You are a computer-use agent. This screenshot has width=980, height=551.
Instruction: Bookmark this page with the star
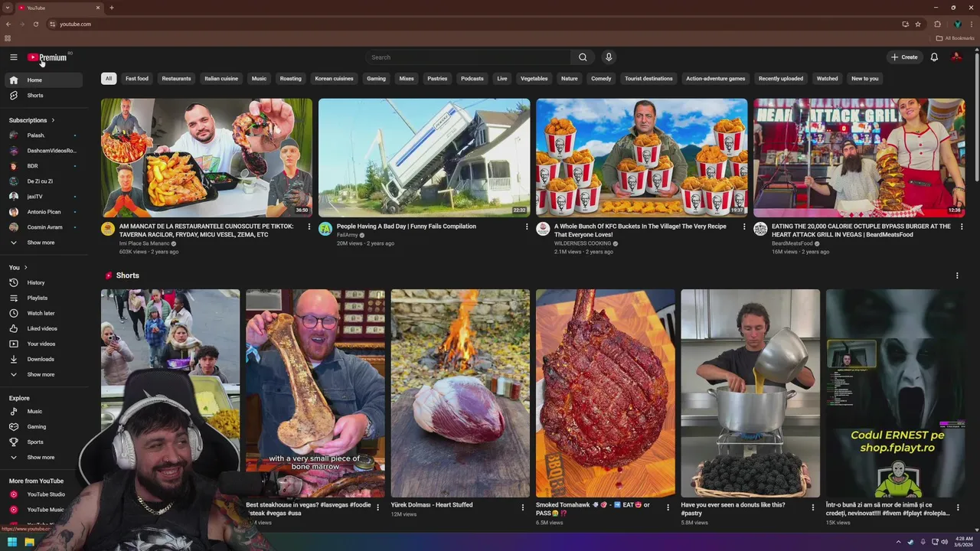click(x=918, y=24)
